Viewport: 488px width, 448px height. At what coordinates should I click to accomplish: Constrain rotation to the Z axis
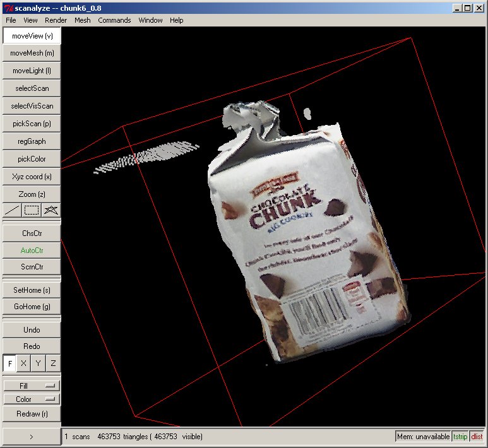pos(53,363)
